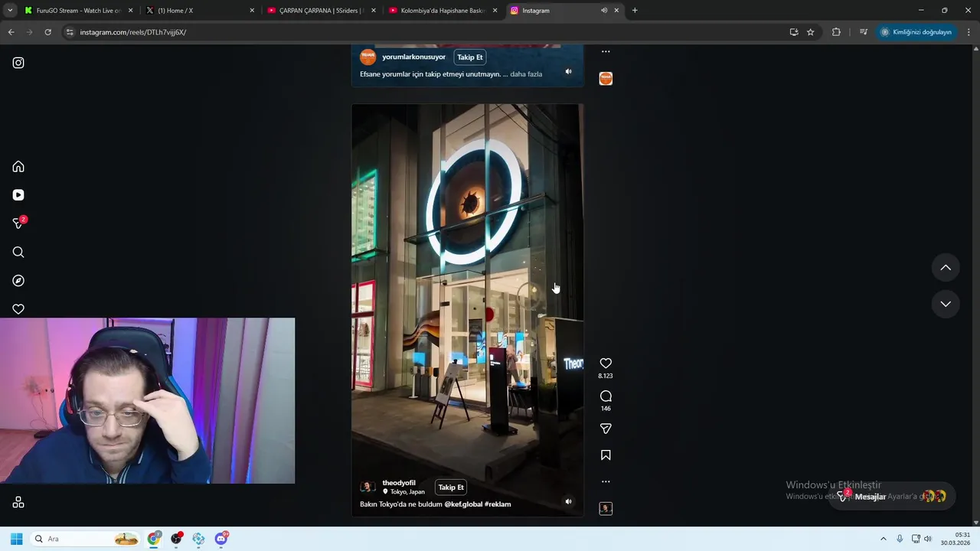
Task: Open Chrome from the taskbar
Action: [x=154, y=539]
